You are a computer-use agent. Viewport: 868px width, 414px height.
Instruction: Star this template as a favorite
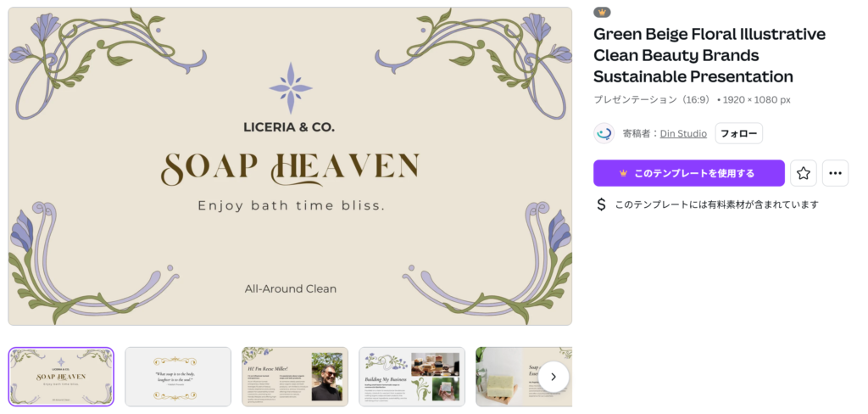(x=804, y=173)
